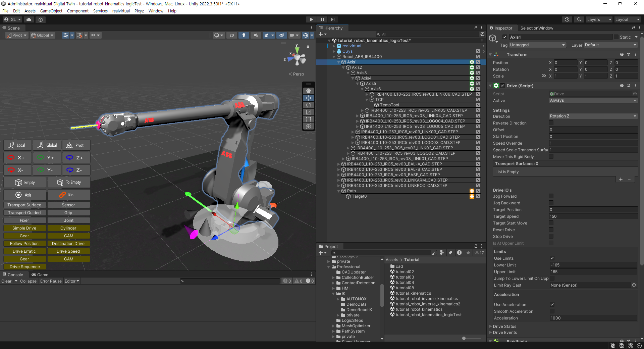The width and height of the screenshot is (644, 349).
Task: Click the orange icon on Target0 row
Action: click(x=472, y=196)
